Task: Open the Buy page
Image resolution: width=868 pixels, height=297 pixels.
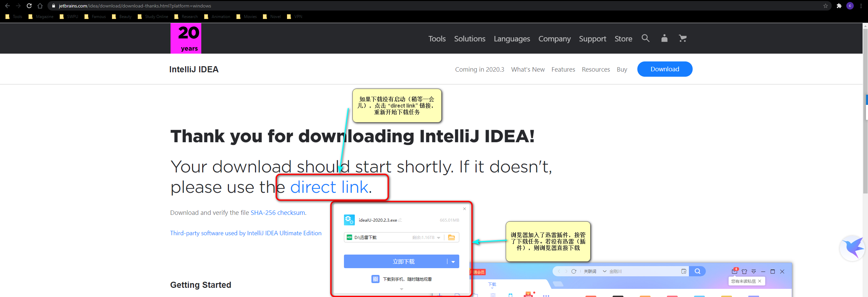Action: (622, 69)
